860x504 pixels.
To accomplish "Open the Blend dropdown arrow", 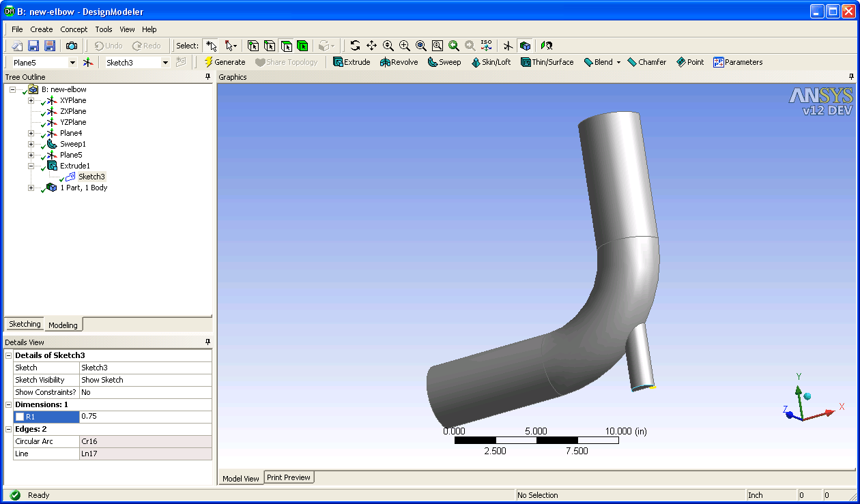I will tap(618, 62).
